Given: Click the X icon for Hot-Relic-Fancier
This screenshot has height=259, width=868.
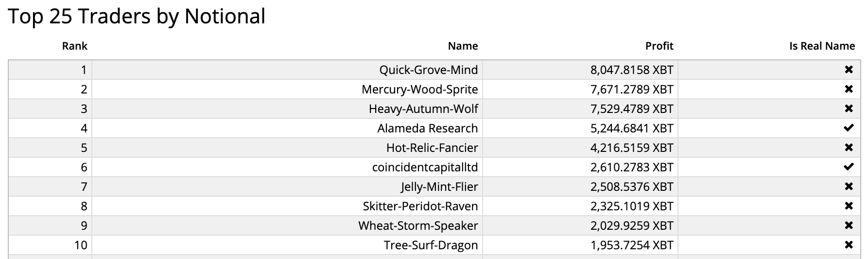Looking at the screenshot, I should pos(849,148).
